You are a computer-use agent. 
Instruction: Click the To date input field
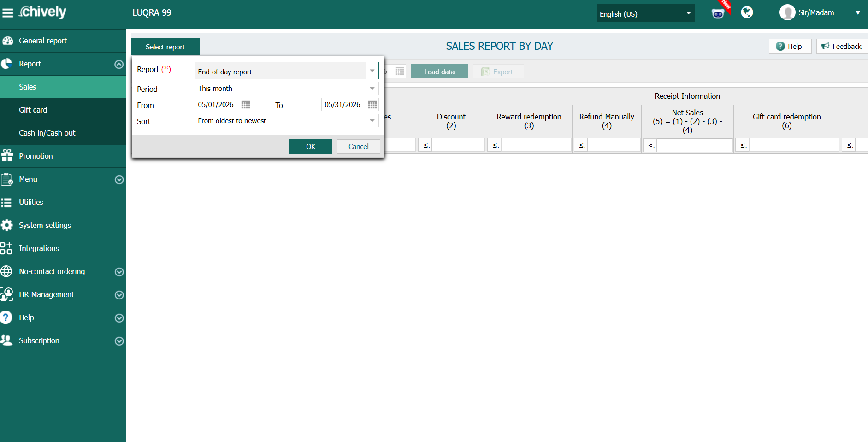(x=344, y=105)
